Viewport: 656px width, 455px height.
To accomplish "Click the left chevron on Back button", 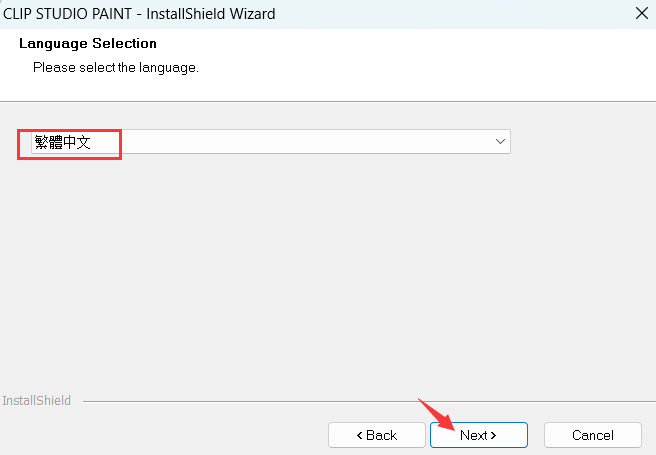I will click(x=361, y=435).
